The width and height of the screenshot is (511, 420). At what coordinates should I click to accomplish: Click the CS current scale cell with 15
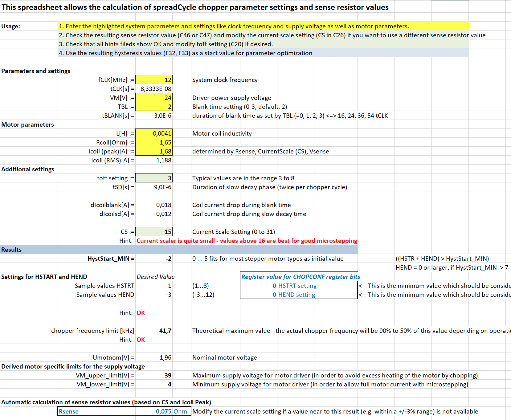point(154,232)
